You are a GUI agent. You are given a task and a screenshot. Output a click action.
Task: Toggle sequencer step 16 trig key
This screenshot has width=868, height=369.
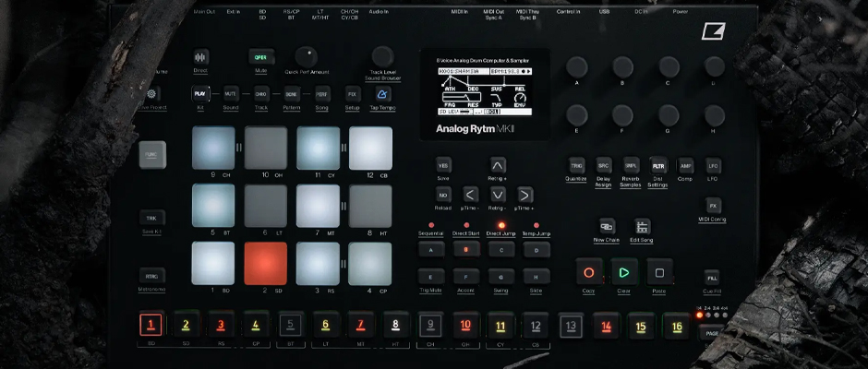point(676,327)
